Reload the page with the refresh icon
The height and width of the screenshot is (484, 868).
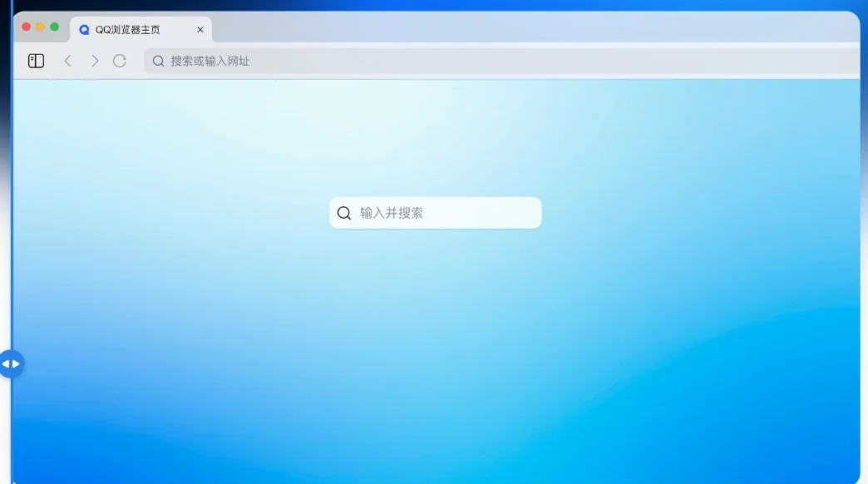pyautogui.click(x=120, y=60)
